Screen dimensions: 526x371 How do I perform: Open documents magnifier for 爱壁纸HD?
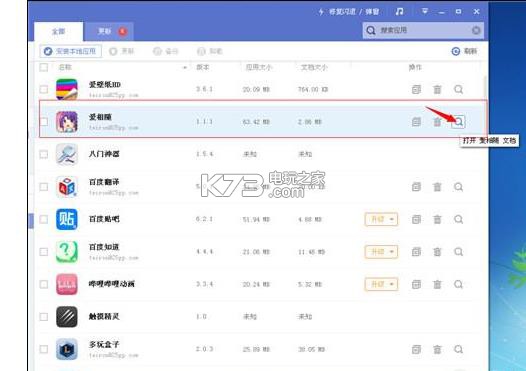(x=459, y=90)
